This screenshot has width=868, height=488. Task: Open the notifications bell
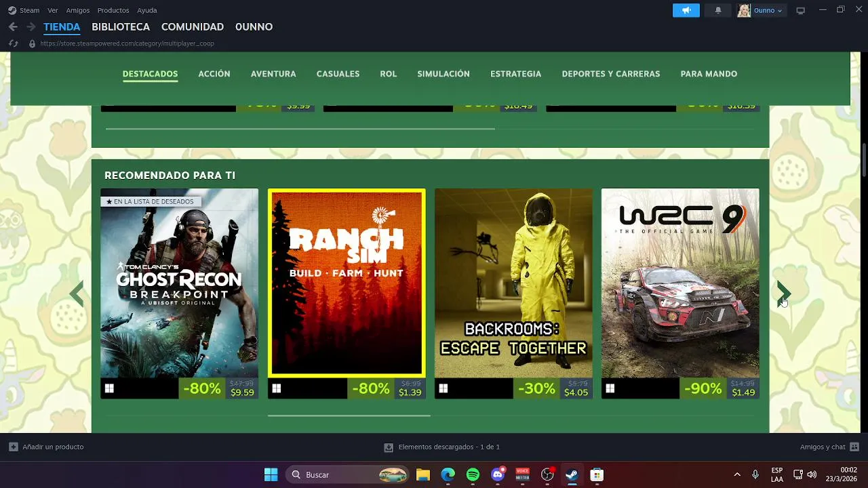coord(718,10)
